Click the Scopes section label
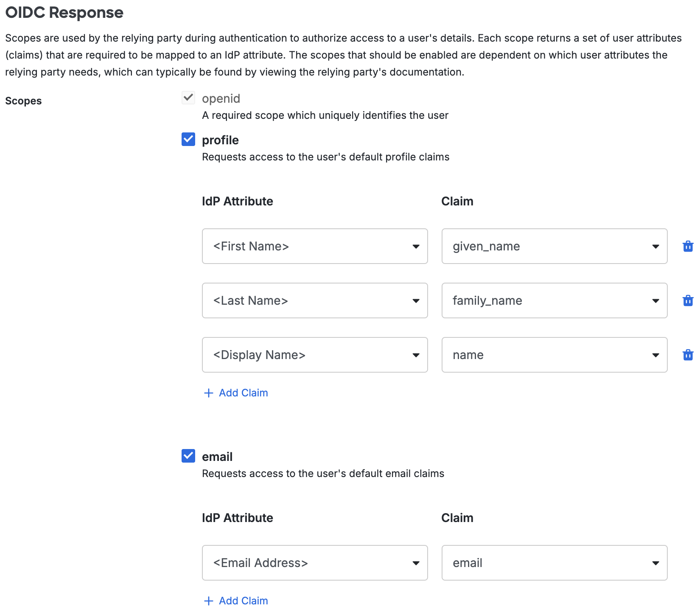The height and width of the screenshot is (612, 700). (x=23, y=101)
